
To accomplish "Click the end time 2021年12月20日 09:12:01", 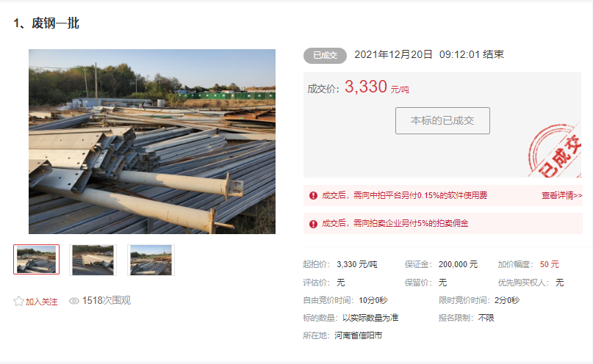I will click(x=417, y=55).
